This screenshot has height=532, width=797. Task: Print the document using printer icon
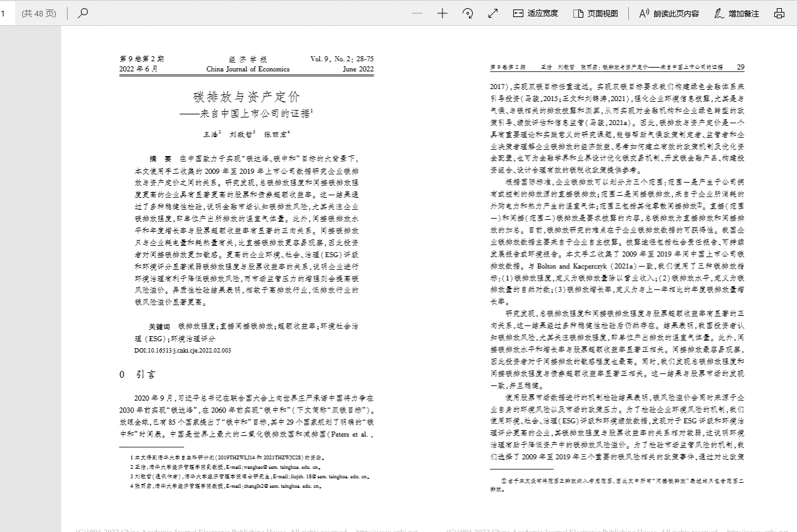[779, 13]
